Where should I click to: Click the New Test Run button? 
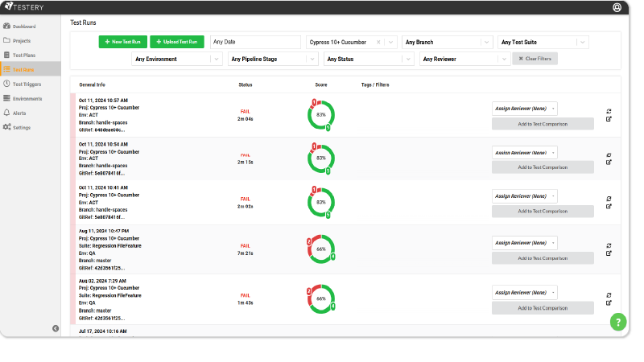pyautogui.click(x=122, y=42)
